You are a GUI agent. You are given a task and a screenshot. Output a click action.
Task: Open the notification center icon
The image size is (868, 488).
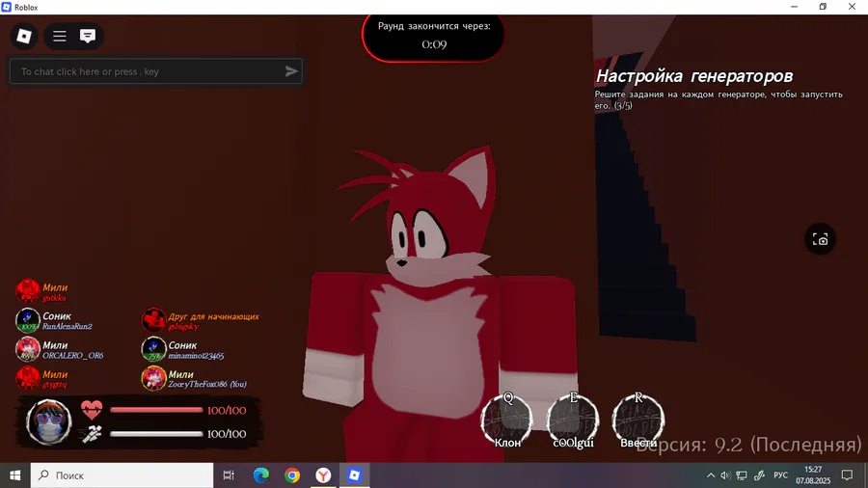click(847, 475)
